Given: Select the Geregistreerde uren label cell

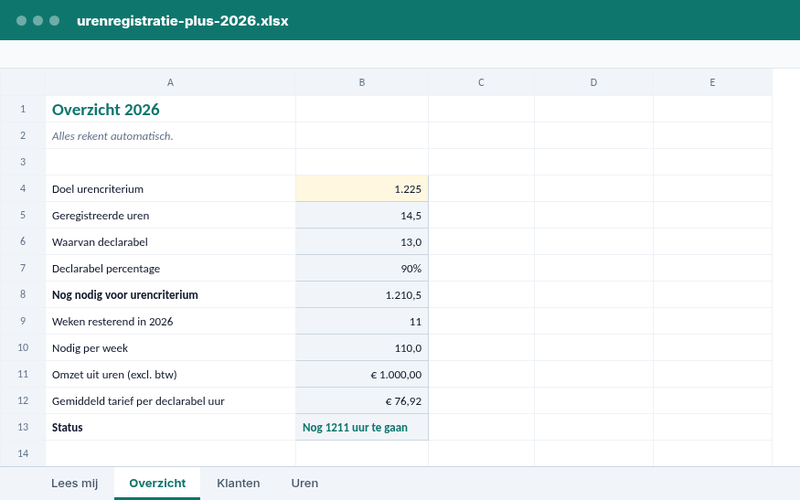Looking at the screenshot, I should pos(170,215).
